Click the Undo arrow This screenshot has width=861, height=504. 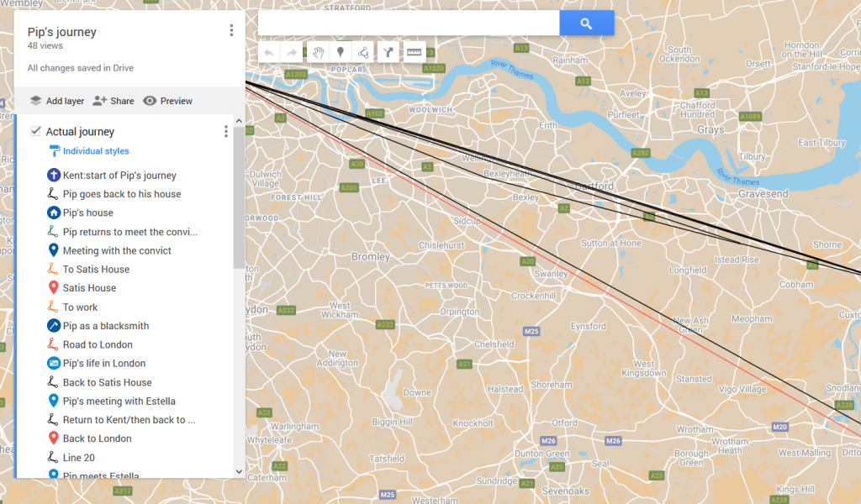coord(269,53)
